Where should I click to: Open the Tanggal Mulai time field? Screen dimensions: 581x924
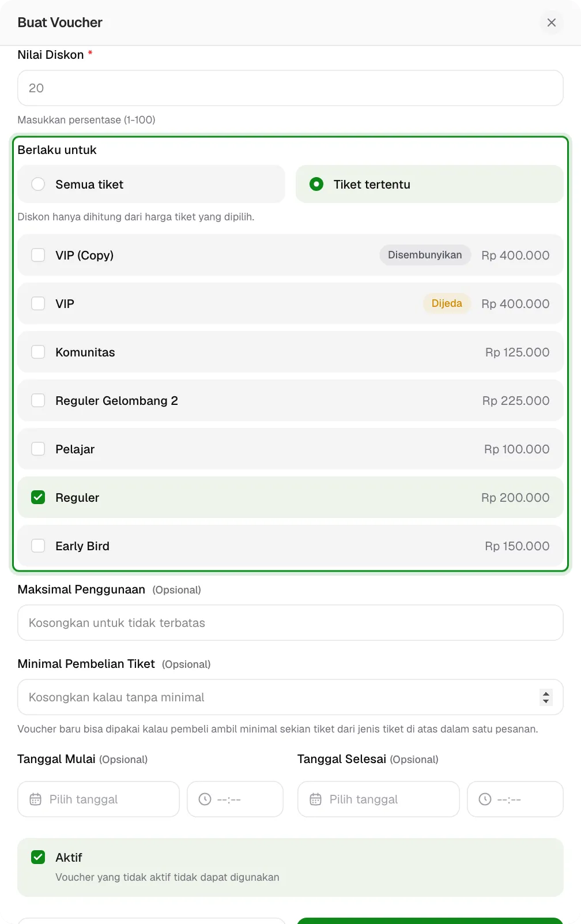[235, 799]
